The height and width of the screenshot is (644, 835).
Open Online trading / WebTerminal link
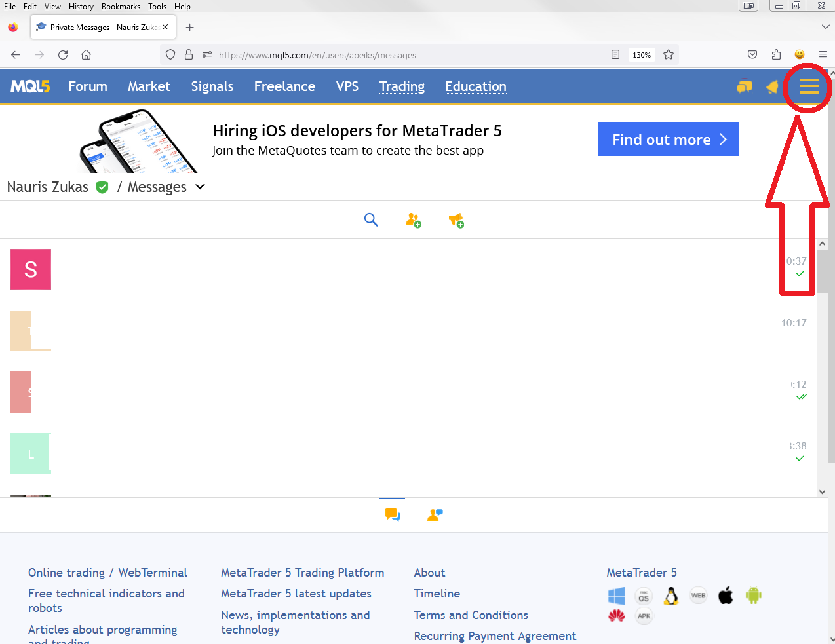coord(107,573)
